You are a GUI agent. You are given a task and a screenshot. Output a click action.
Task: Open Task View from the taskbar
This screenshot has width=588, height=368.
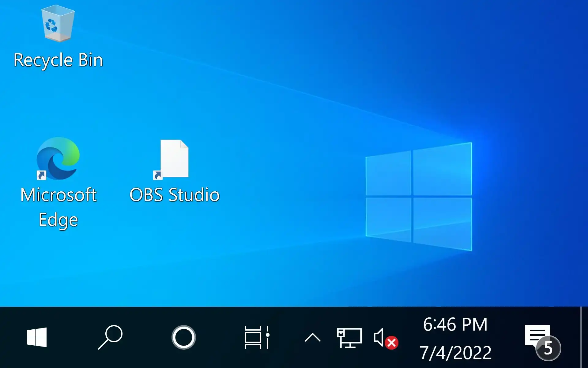click(257, 337)
